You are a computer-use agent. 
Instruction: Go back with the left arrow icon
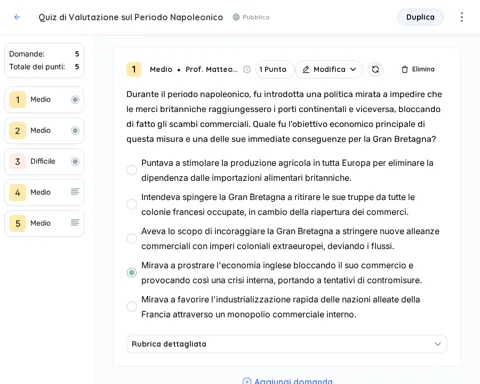pyautogui.click(x=17, y=17)
